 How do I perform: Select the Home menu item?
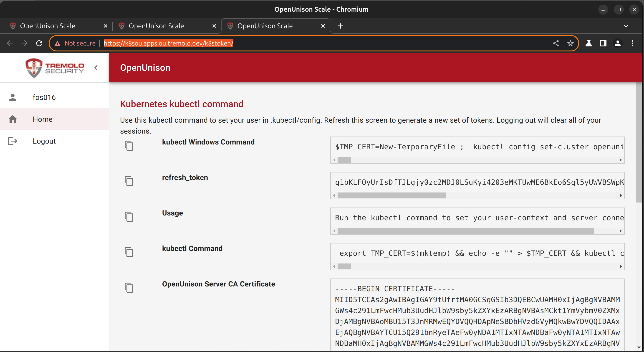(43, 119)
